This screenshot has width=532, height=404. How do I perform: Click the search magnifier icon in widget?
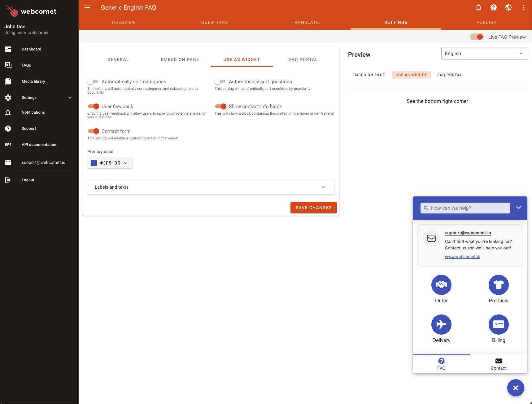point(426,208)
